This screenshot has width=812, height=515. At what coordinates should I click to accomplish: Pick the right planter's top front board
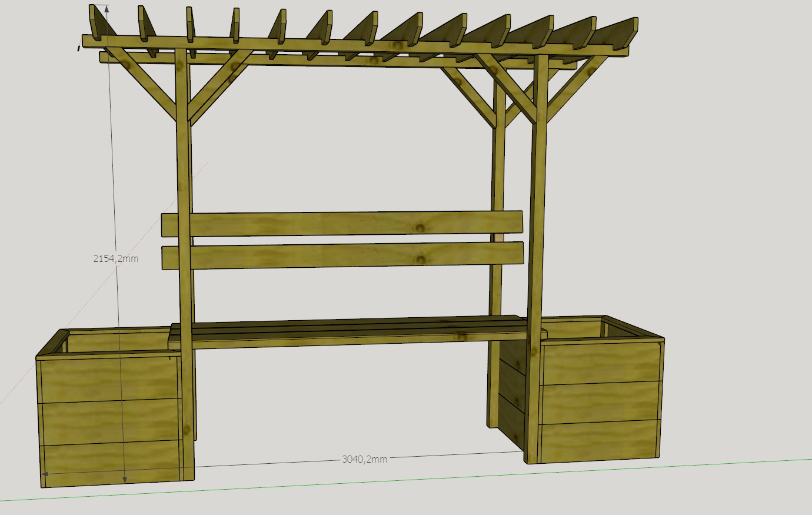coord(600,363)
